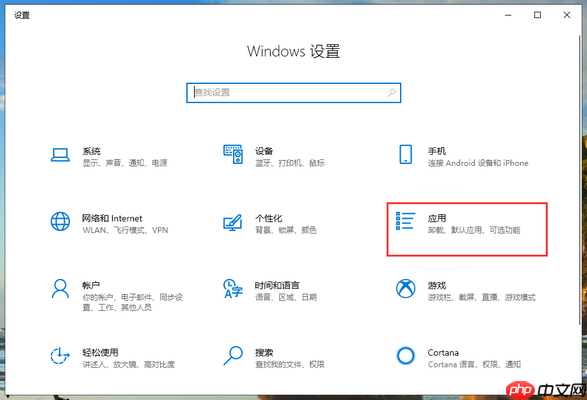This screenshot has width=587, height=400.
Task: Maximize the Settings window
Action: coord(537,15)
